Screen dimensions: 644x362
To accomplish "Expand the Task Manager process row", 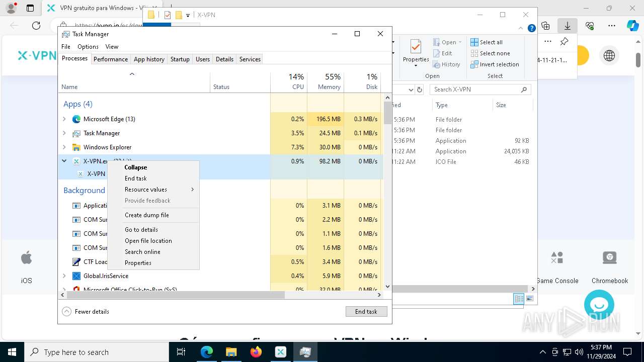I will (64, 133).
